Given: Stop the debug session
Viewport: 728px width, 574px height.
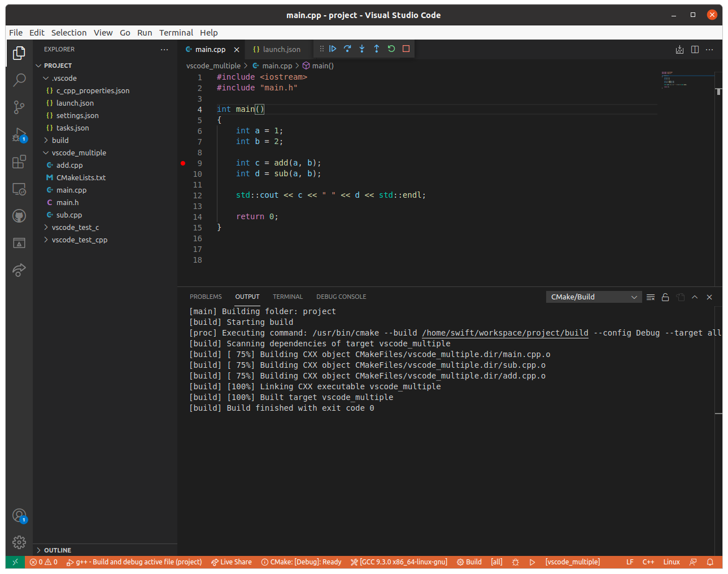Looking at the screenshot, I should click(406, 49).
